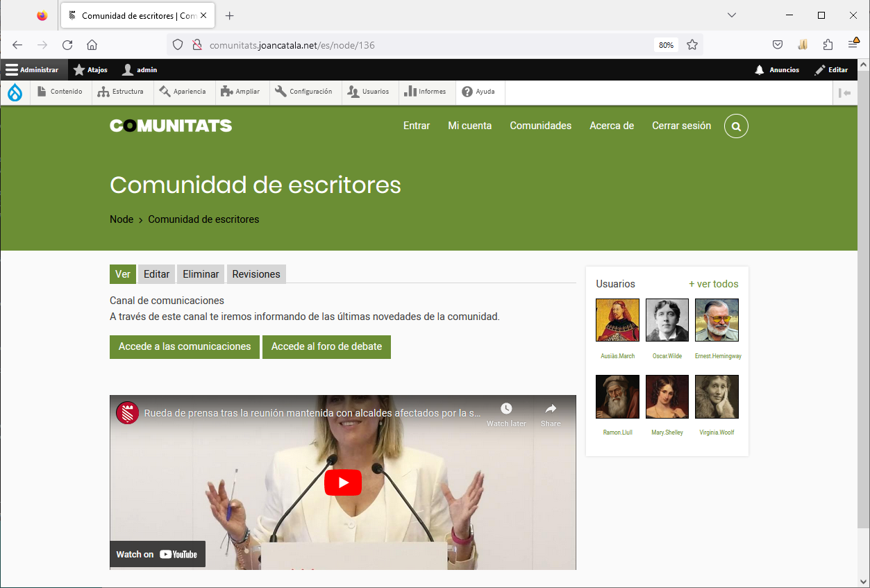Click the Firefox logo icon
Image resolution: width=870 pixels, height=588 pixels.
(42, 15)
